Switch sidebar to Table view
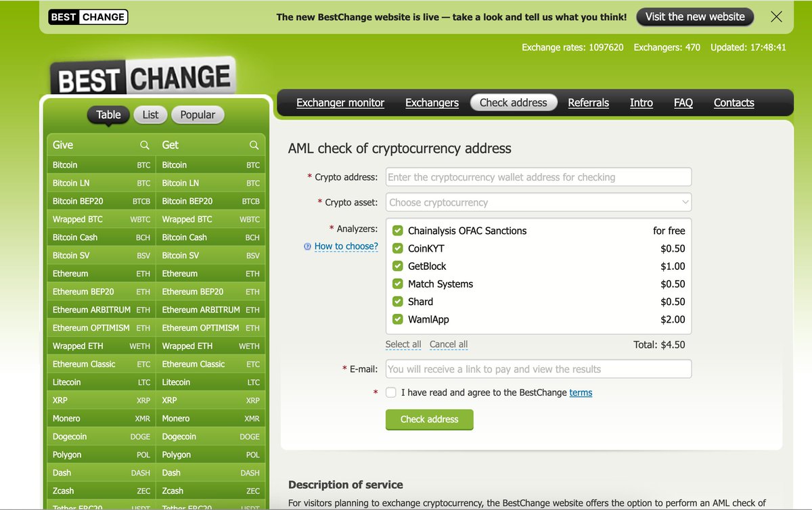The width and height of the screenshot is (812, 510). point(108,115)
